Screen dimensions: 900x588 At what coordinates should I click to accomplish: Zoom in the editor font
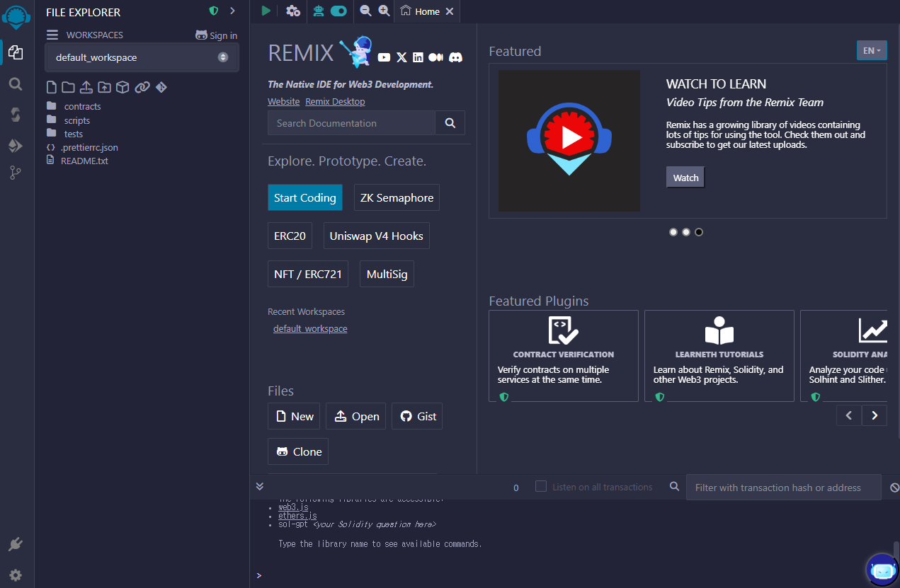pos(384,11)
